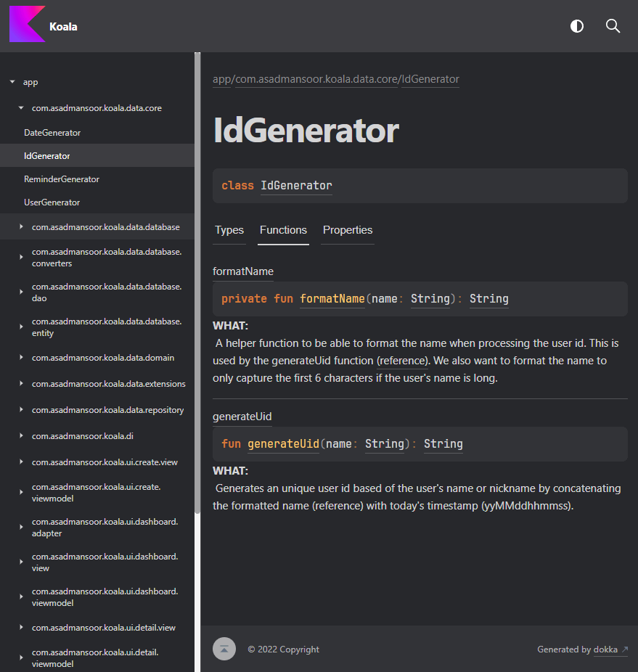Expand ui.dashboard.viewmodel package arrow

[x=21, y=597]
